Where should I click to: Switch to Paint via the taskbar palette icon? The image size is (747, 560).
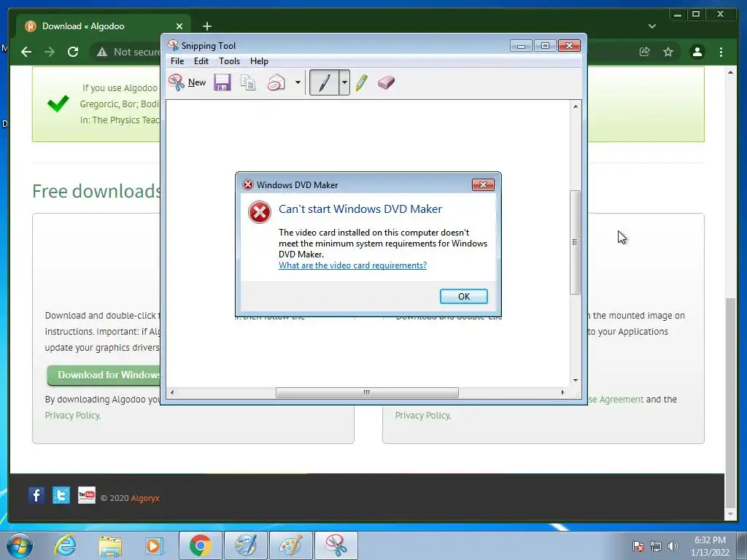[x=290, y=545]
